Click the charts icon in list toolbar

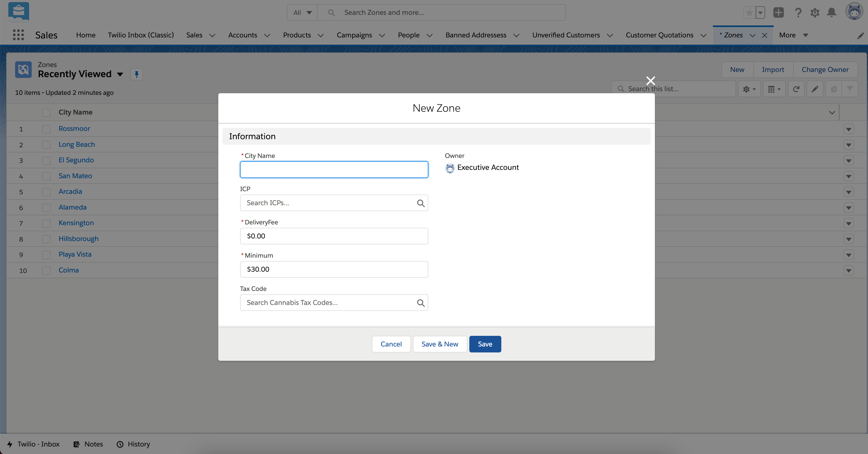(x=834, y=89)
